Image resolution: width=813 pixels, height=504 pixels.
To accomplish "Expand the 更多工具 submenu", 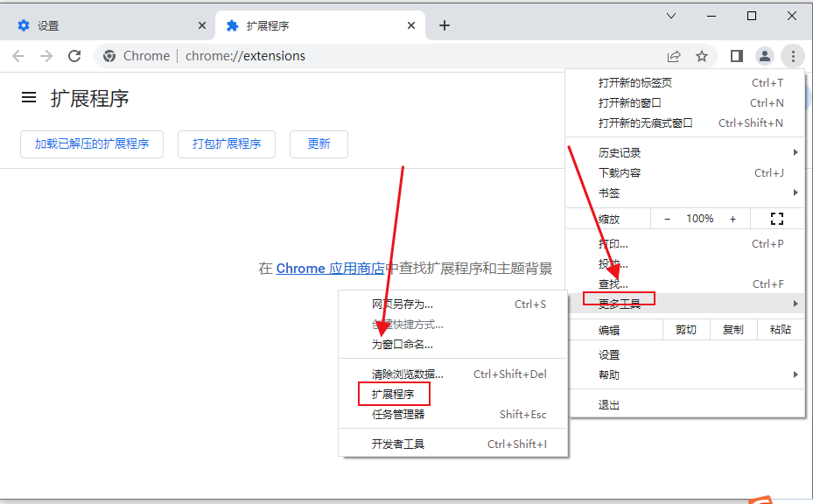I will pos(685,304).
